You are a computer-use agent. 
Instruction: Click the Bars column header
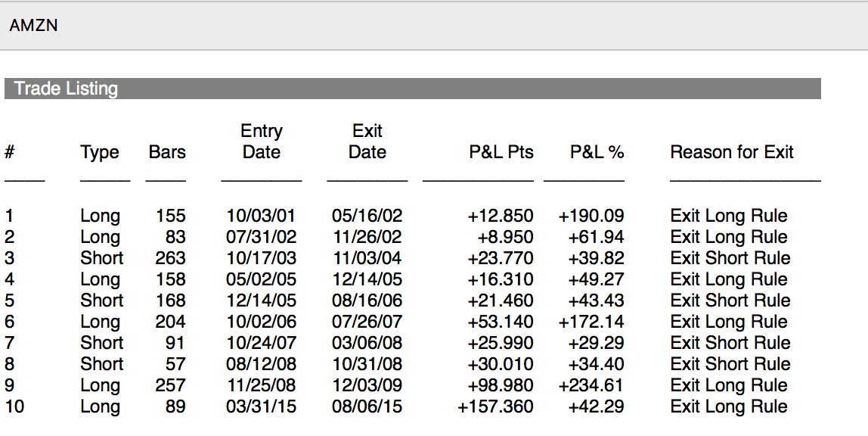(167, 152)
